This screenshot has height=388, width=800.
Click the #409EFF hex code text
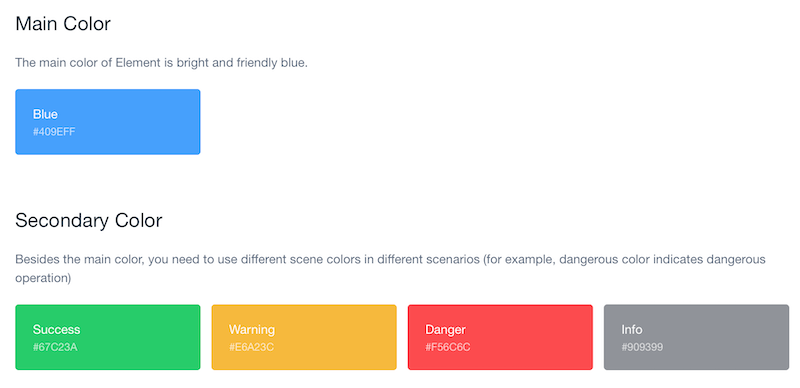point(54,132)
